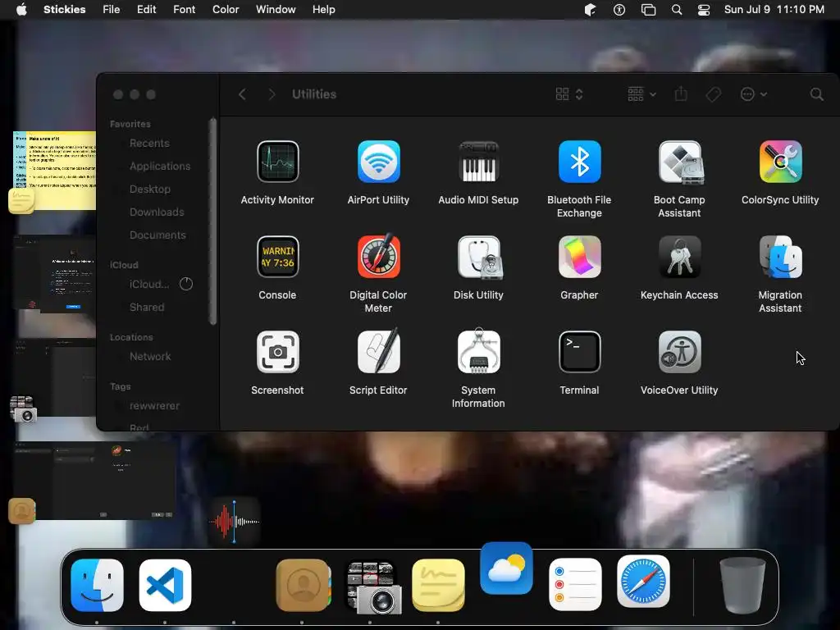The height and width of the screenshot is (630, 840).
Task: Open the Font menu
Action: coord(184,10)
